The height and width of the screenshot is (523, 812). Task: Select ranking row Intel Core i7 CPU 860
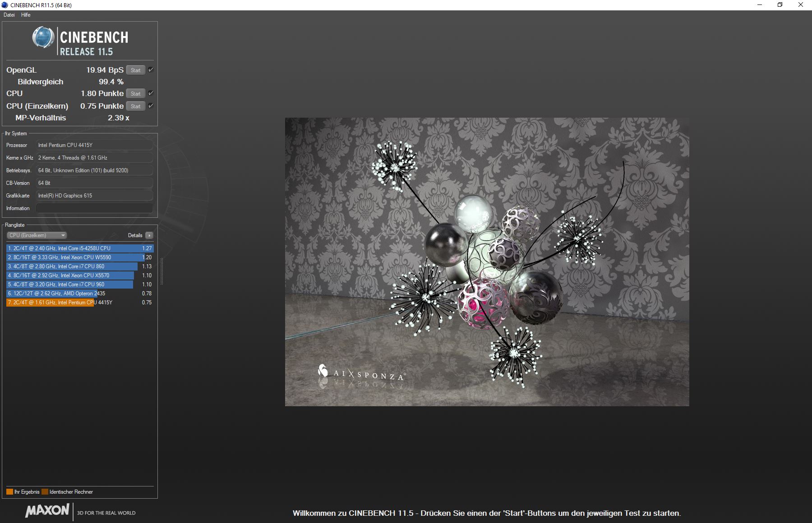[x=80, y=266]
